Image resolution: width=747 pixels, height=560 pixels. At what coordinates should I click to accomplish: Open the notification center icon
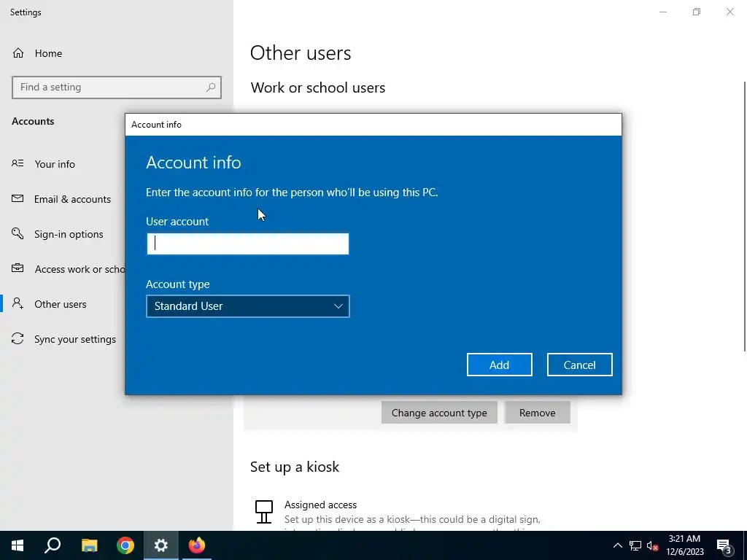point(724,545)
